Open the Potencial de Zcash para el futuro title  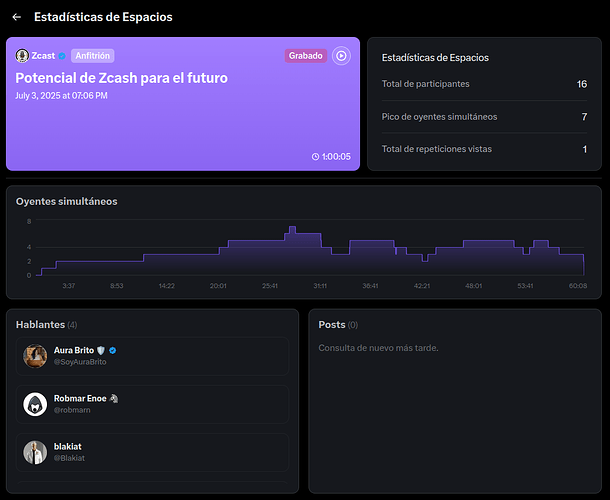[121, 78]
